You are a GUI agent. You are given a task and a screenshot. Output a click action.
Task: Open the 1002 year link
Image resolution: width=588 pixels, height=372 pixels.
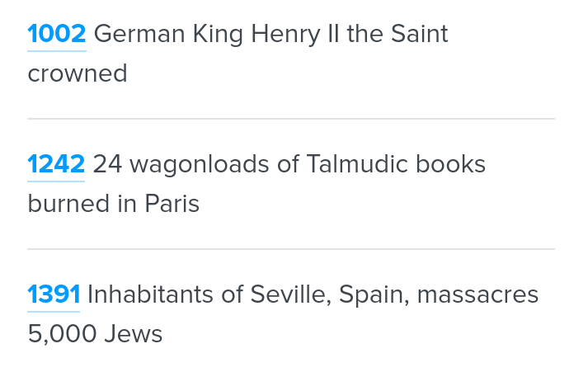point(56,35)
